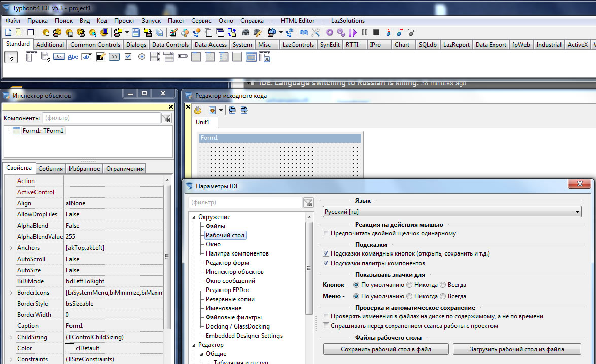Expand the BorderIcons property row

[x=11, y=293]
